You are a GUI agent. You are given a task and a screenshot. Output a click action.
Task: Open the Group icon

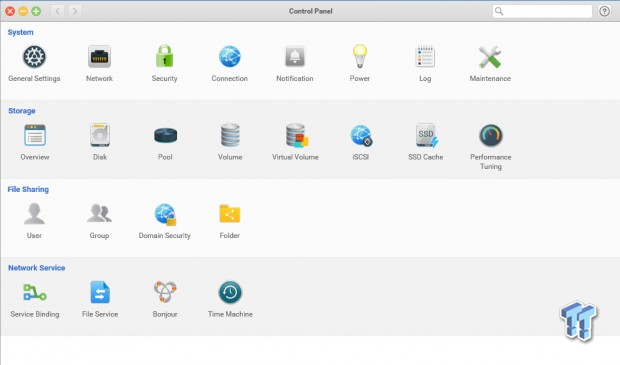[x=99, y=213]
